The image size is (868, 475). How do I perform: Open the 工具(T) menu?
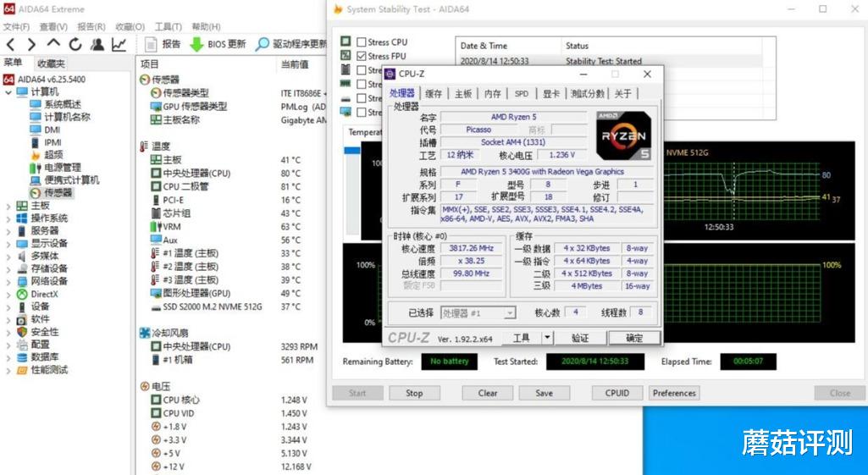pos(169,26)
